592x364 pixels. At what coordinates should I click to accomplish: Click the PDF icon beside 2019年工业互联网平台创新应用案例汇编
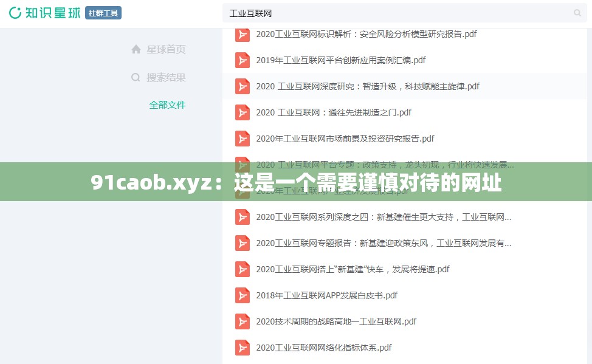242,60
